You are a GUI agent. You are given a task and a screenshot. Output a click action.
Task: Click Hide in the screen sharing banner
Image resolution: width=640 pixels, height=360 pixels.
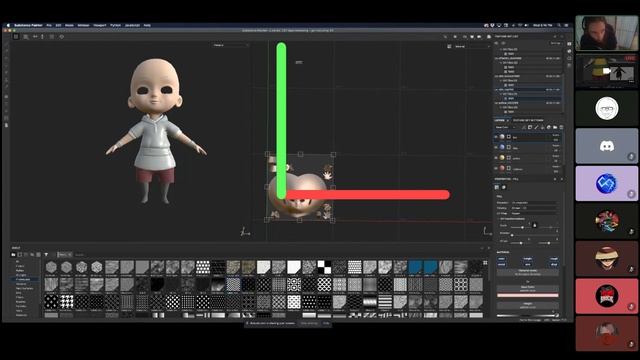coord(326,323)
